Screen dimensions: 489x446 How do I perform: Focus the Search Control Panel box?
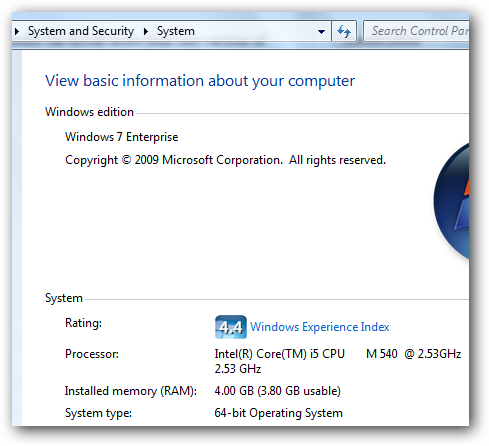point(416,31)
